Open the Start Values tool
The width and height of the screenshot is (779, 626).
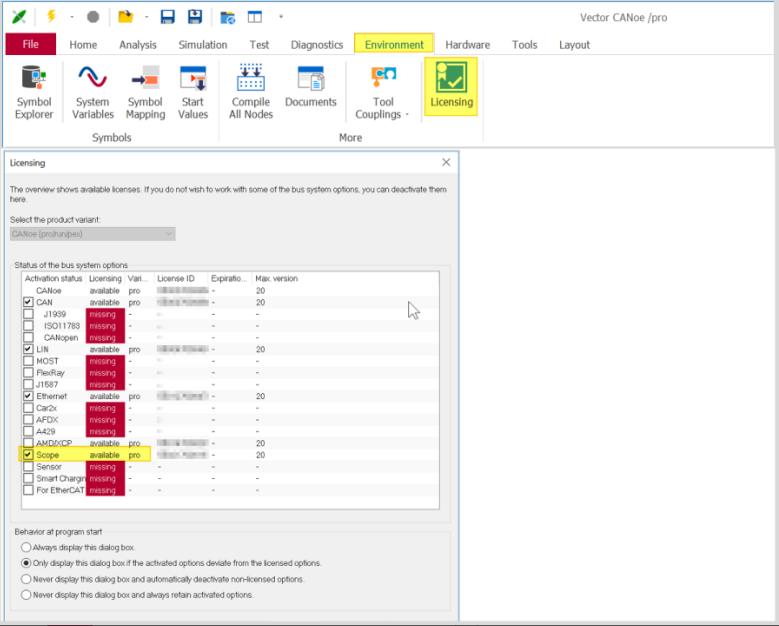pos(193,92)
